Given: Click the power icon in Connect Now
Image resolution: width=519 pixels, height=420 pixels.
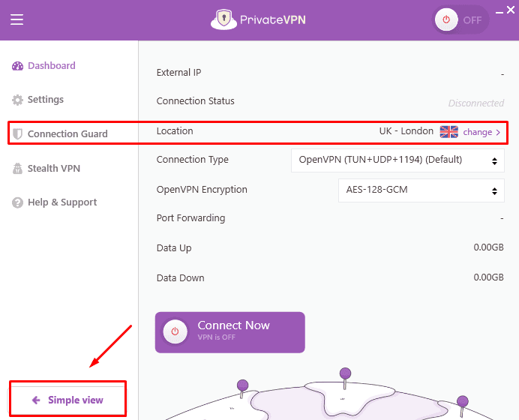Looking at the screenshot, I should 175,331.
